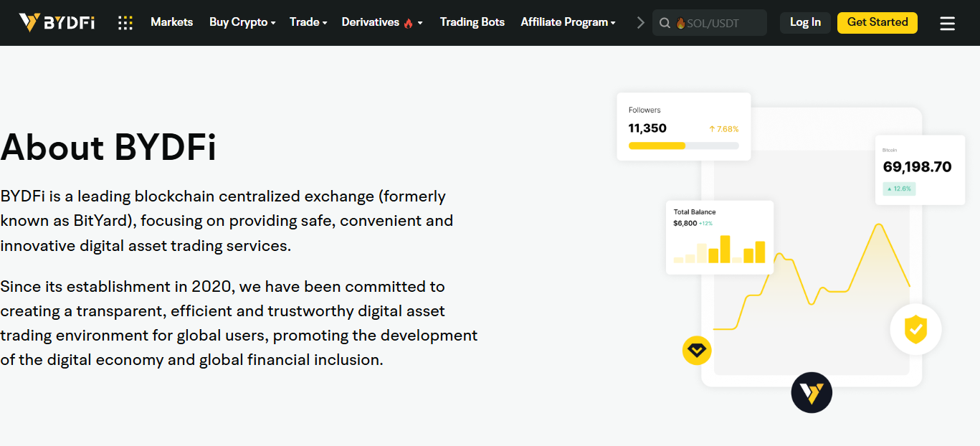This screenshot has width=980, height=446.
Task: Click the yellow shield checkmark icon
Action: 915,330
